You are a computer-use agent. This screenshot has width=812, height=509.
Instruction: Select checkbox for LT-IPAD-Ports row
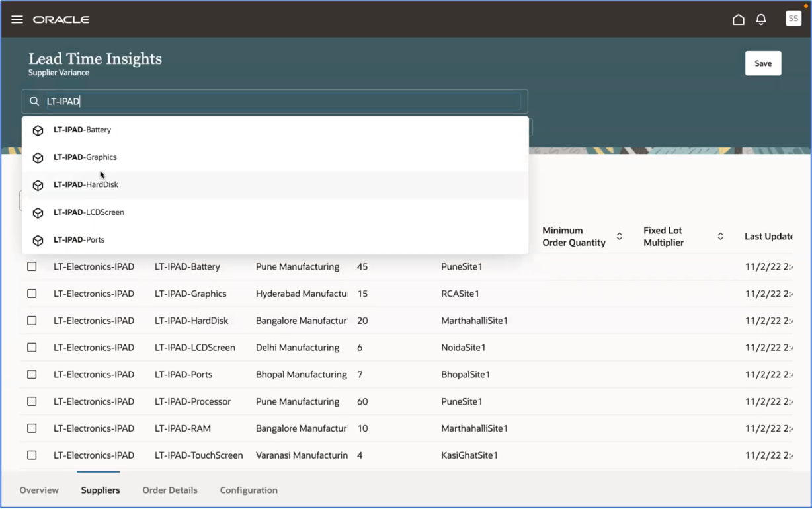pos(32,374)
